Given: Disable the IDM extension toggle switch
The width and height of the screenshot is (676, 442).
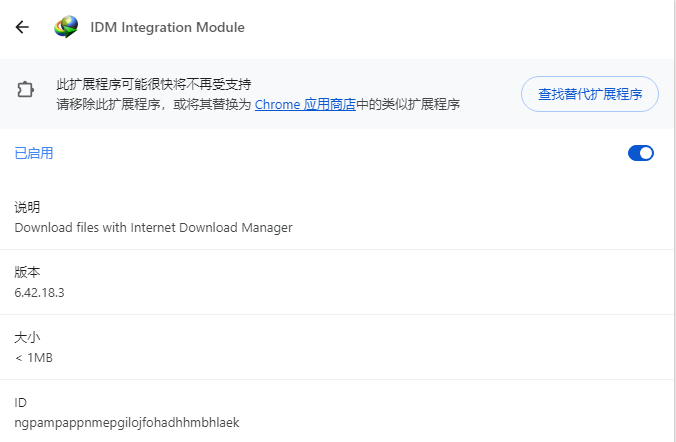Looking at the screenshot, I should coord(641,153).
